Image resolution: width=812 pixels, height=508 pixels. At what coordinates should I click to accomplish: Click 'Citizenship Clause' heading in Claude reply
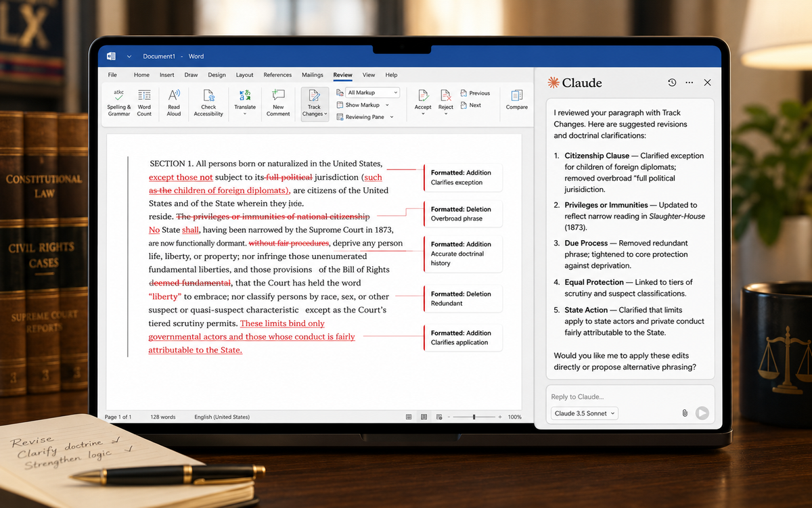[597, 156]
